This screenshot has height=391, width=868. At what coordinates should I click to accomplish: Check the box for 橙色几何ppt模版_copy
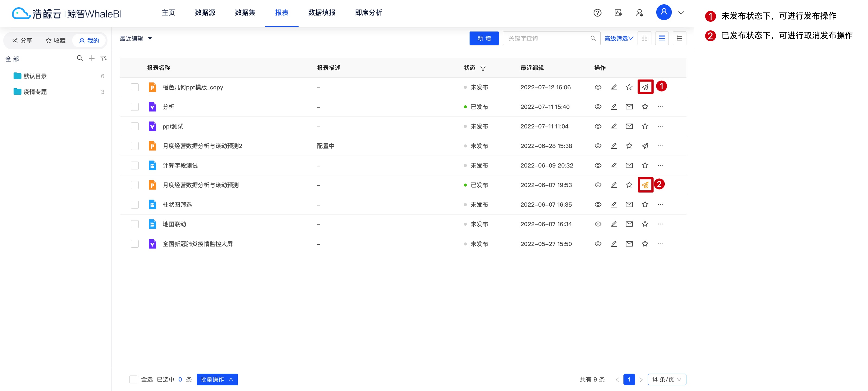click(x=135, y=87)
